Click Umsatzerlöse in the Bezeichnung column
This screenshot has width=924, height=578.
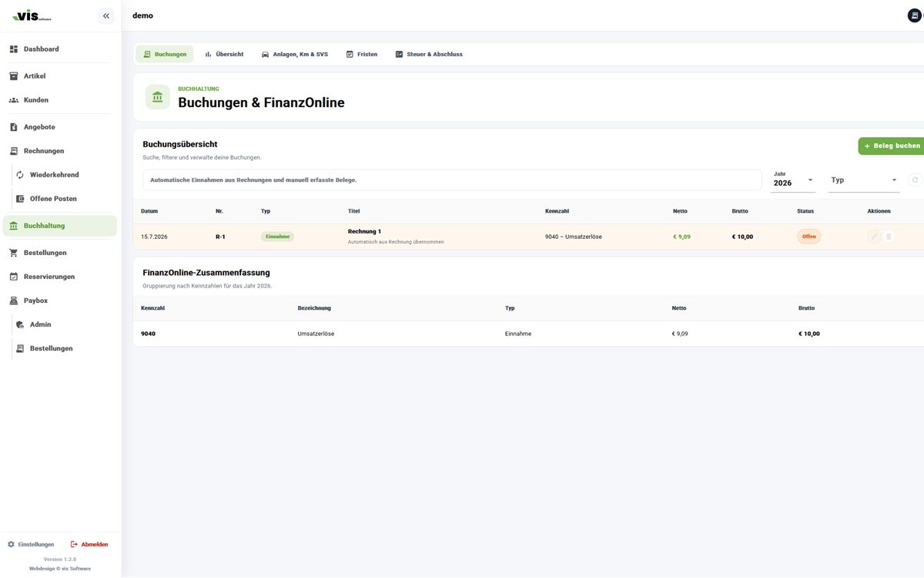pos(316,334)
